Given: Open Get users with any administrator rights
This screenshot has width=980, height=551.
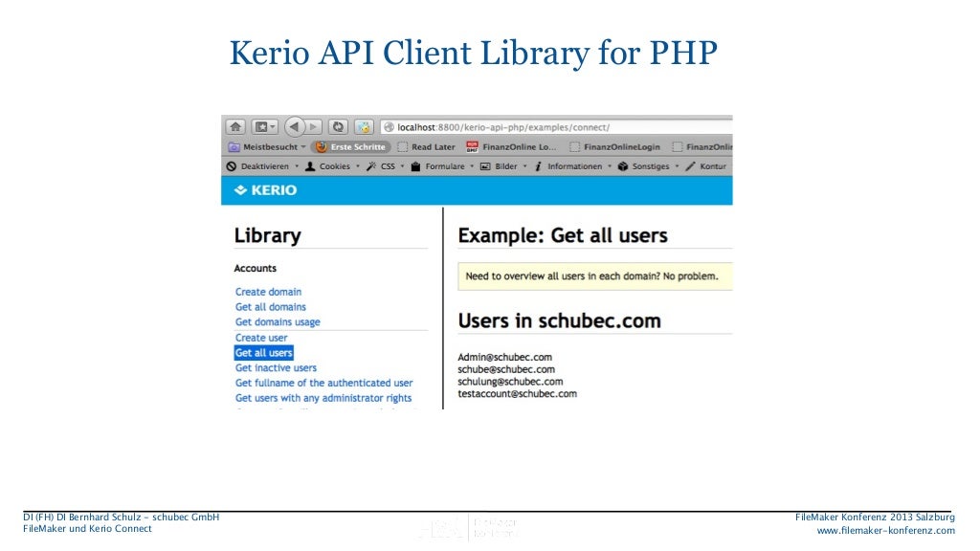Looking at the screenshot, I should click(x=323, y=398).
